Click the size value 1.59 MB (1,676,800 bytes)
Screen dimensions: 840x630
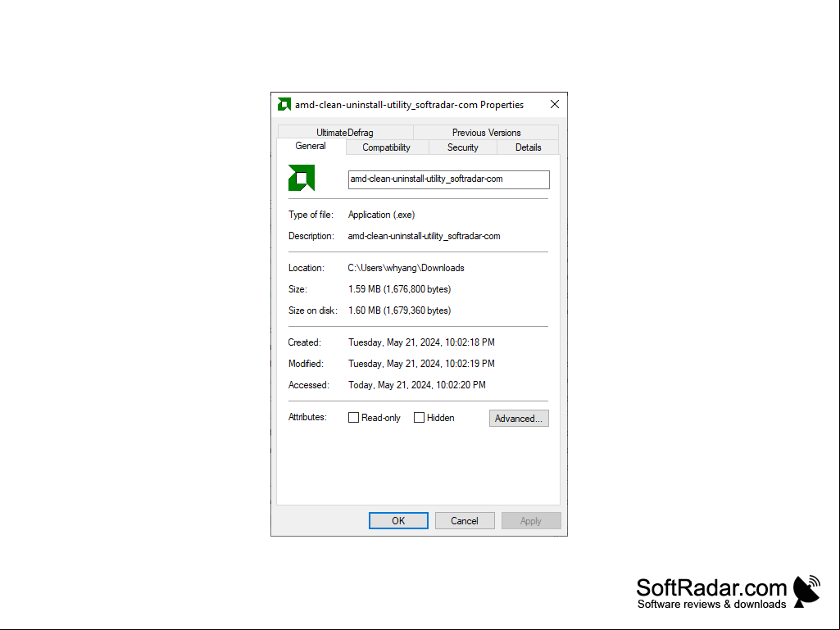[x=400, y=289]
